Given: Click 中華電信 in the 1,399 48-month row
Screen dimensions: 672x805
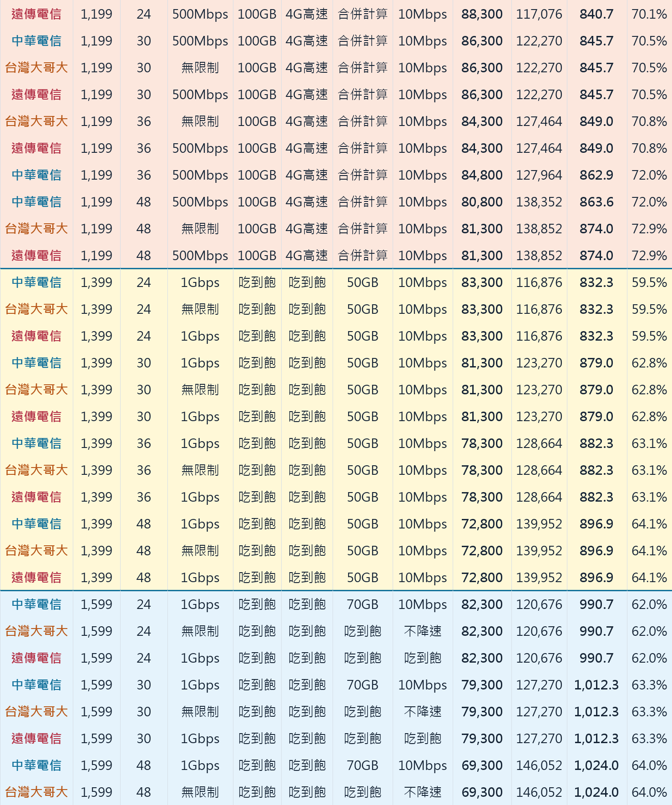Looking at the screenshot, I should coord(36,524).
